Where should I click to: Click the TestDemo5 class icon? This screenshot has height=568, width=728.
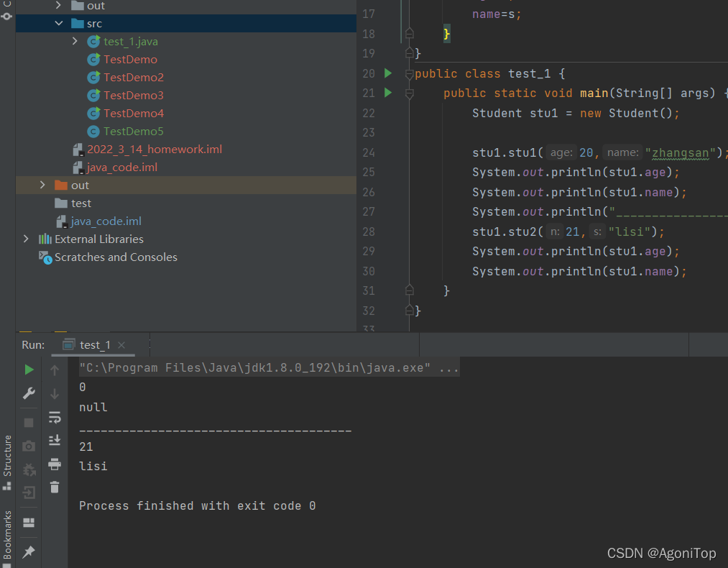(x=93, y=132)
